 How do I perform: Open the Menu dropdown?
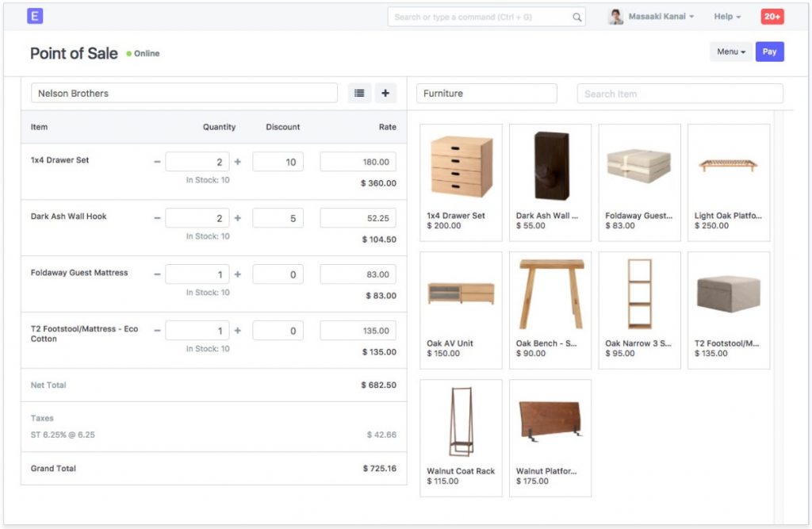[730, 51]
